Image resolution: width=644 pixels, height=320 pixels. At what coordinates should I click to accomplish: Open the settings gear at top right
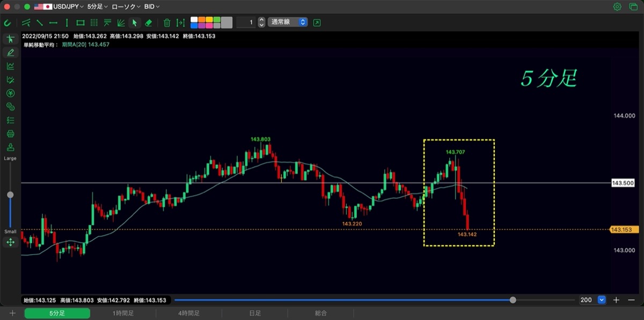point(617,7)
